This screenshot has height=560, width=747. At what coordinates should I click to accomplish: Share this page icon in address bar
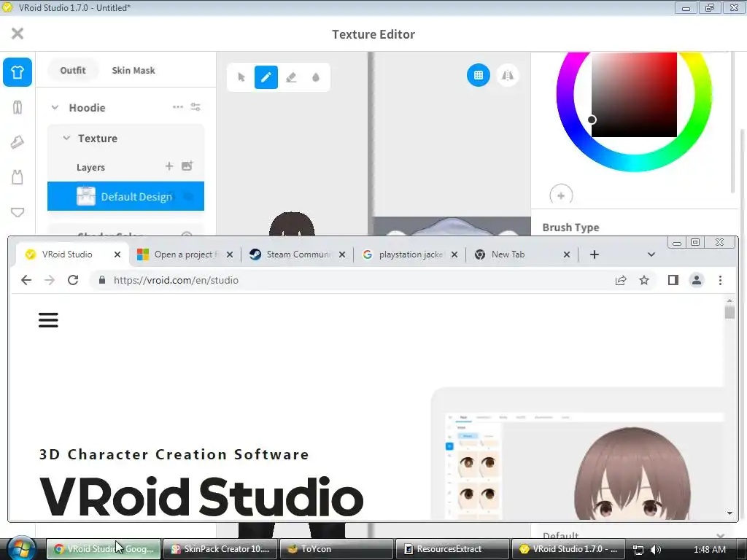[x=621, y=280]
